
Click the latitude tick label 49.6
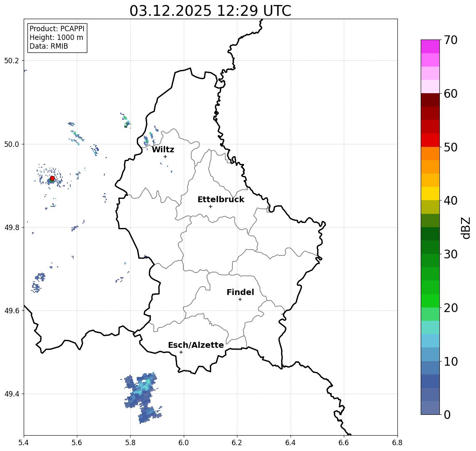pyautogui.click(x=12, y=311)
